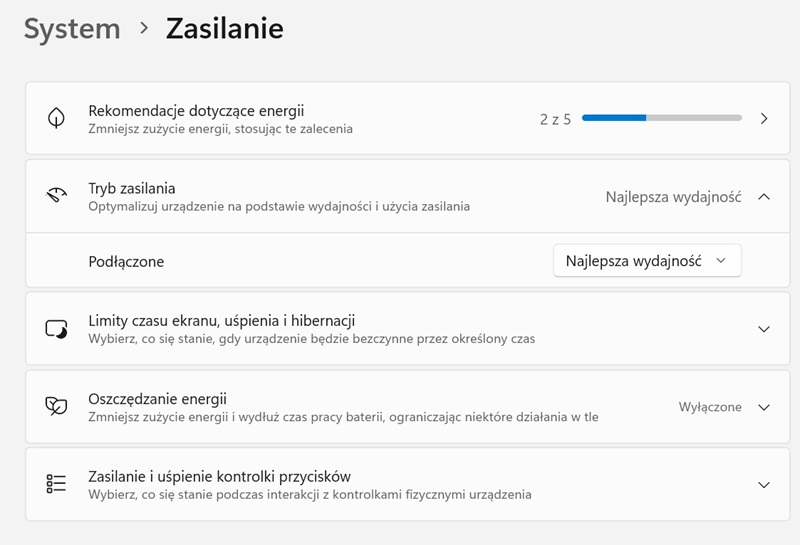Open the Najlepsza wydajność dropdown for Podłączone
This screenshot has width=800, height=545.
click(x=647, y=261)
